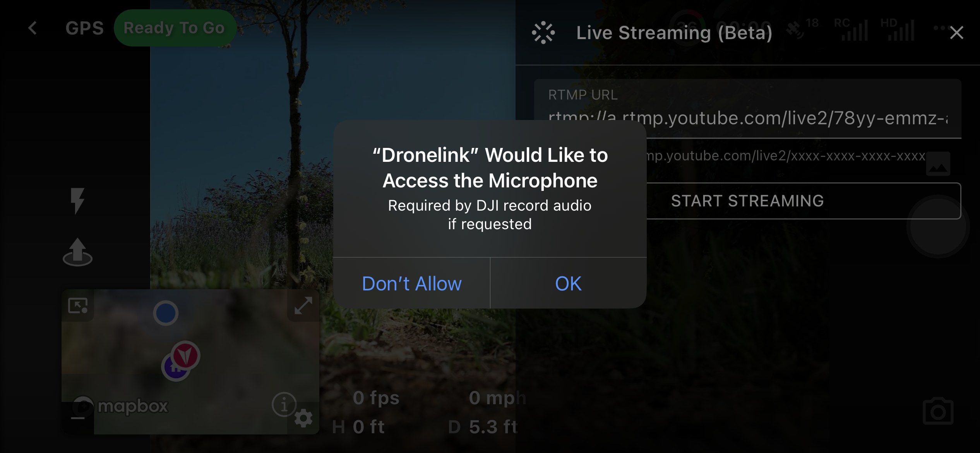Tap the blue user location dot
The height and width of the screenshot is (453, 980).
click(x=166, y=313)
